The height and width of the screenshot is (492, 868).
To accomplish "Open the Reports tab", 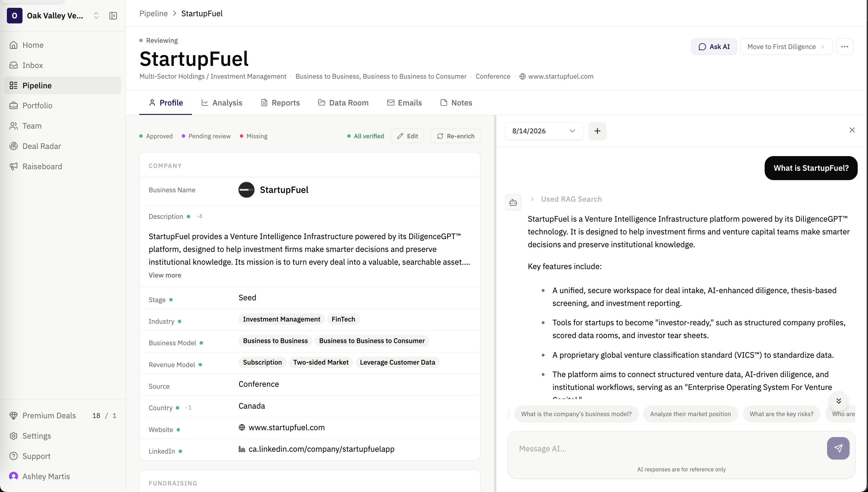I will [280, 103].
